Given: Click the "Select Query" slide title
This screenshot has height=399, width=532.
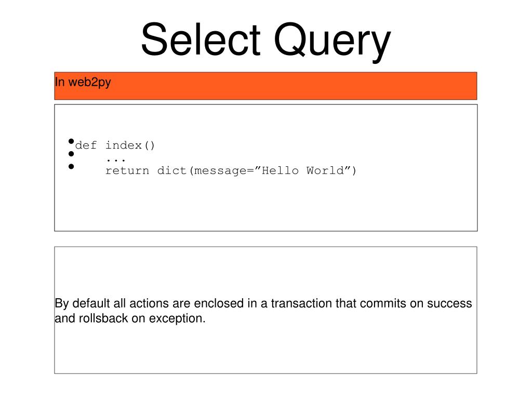Looking at the screenshot, I should coord(265,41).
